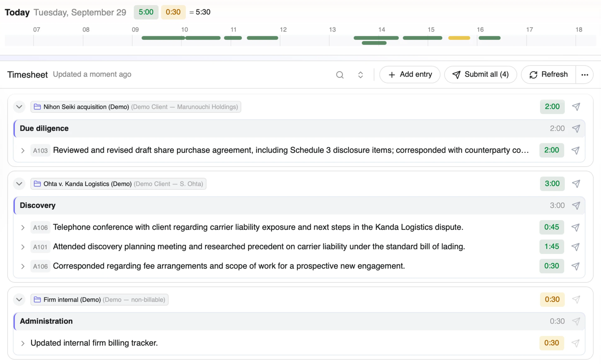Image resolution: width=601 pixels, height=364 pixels.
Task: Submit the Ohta v. Kanda Logistics project
Action: tap(576, 184)
